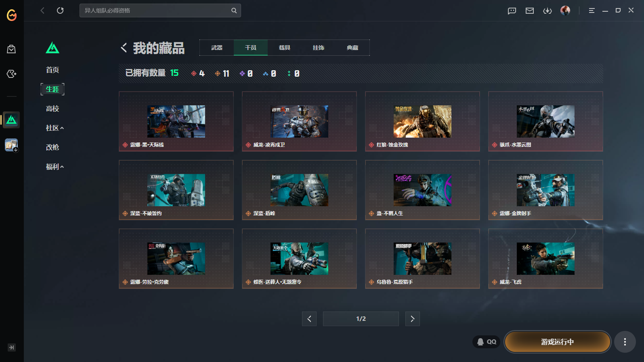Return from 我的藏品 with back chevron
644x362 pixels.
(124, 48)
